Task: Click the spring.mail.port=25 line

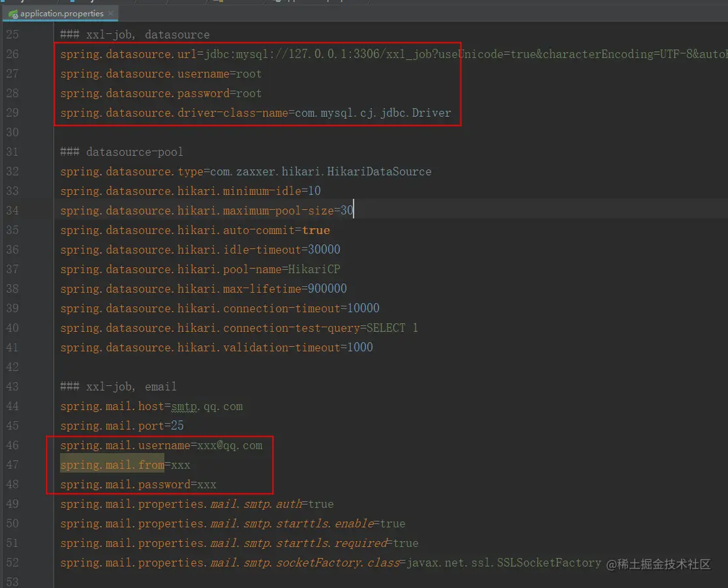Action: (121, 426)
